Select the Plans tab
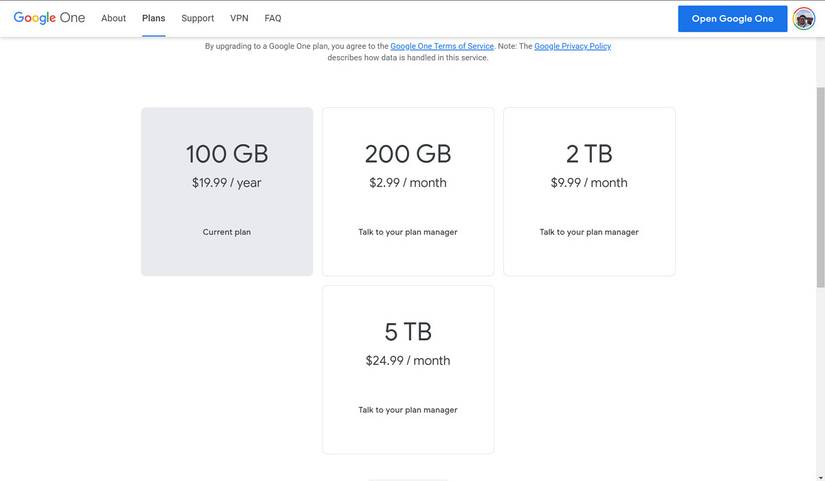825x481 pixels. 154,18
